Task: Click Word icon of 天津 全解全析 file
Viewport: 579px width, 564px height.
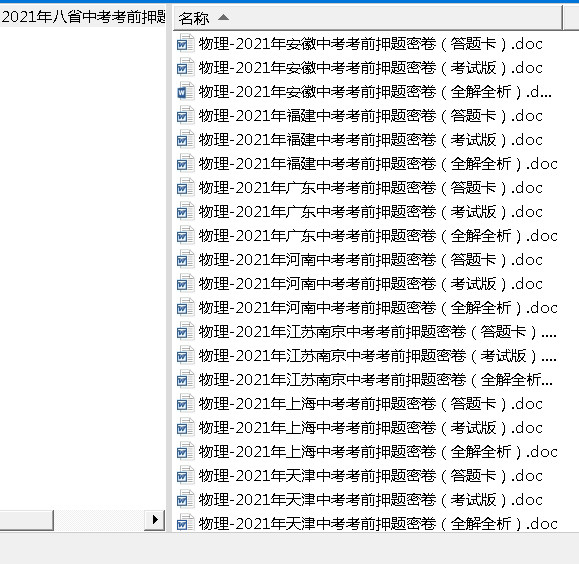Action: pos(185,523)
